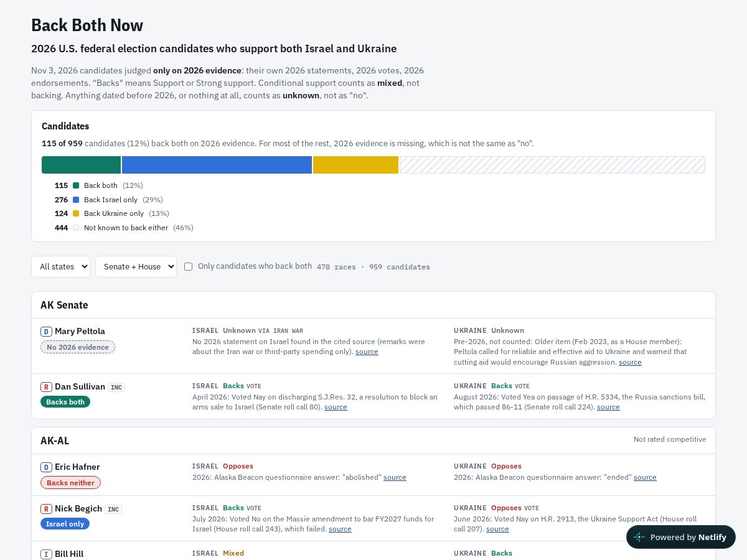Viewport: 747px width, 560px height.
Task: Click the yellow Back Ukraine only legend swatch
Action: tap(76, 213)
